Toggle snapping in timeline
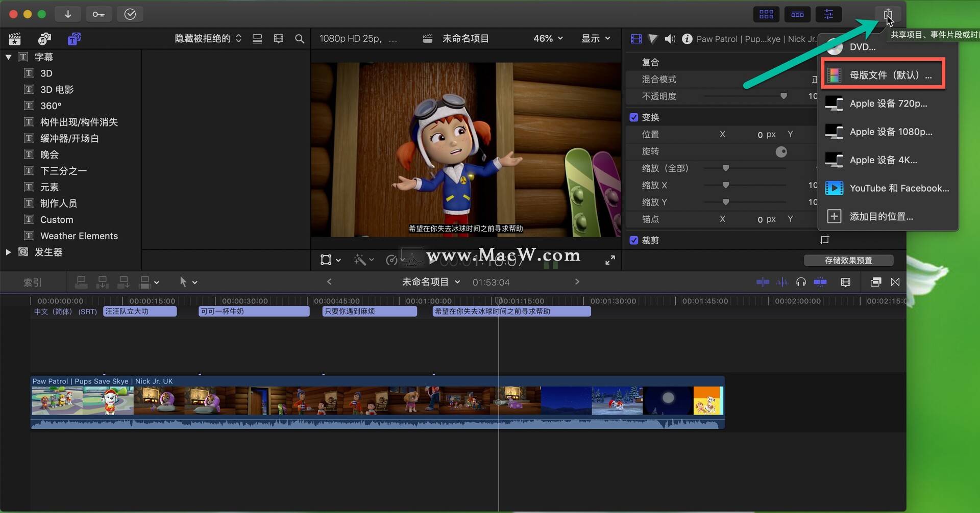This screenshot has width=980, height=513. (x=820, y=282)
